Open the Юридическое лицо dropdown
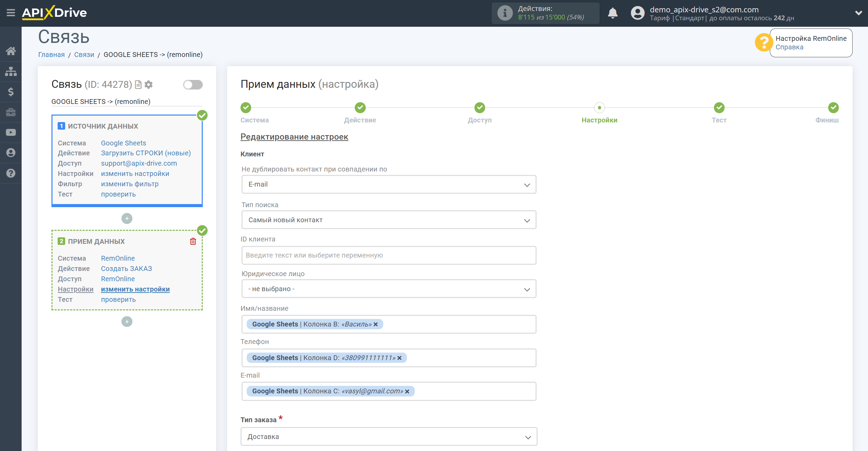Image resolution: width=868 pixels, height=451 pixels. tap(389, 289)
